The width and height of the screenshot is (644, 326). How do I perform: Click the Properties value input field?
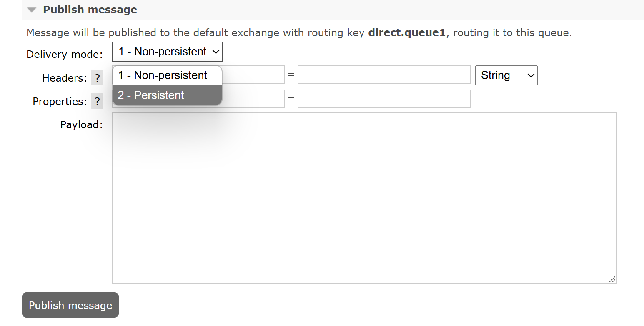coord(383,99)
